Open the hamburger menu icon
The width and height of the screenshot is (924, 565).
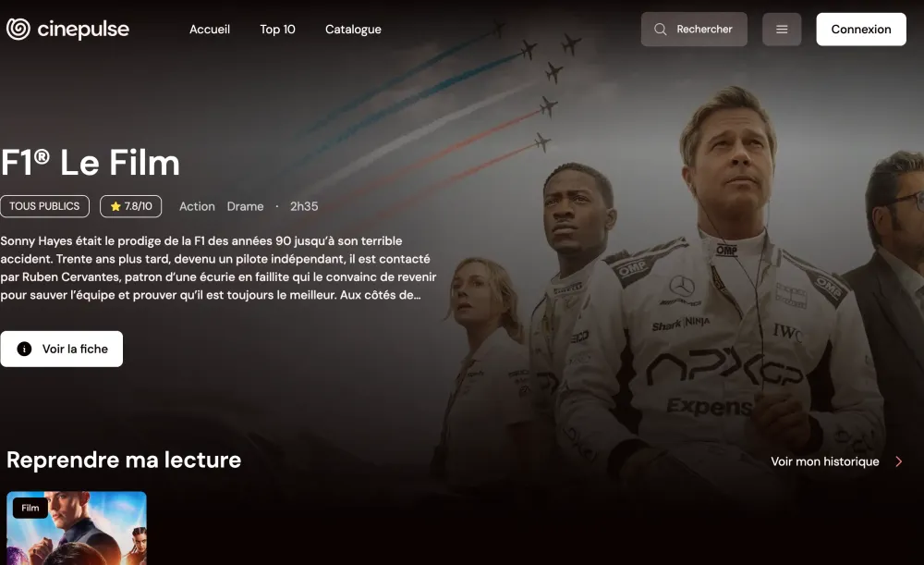[x=782, y=30]
